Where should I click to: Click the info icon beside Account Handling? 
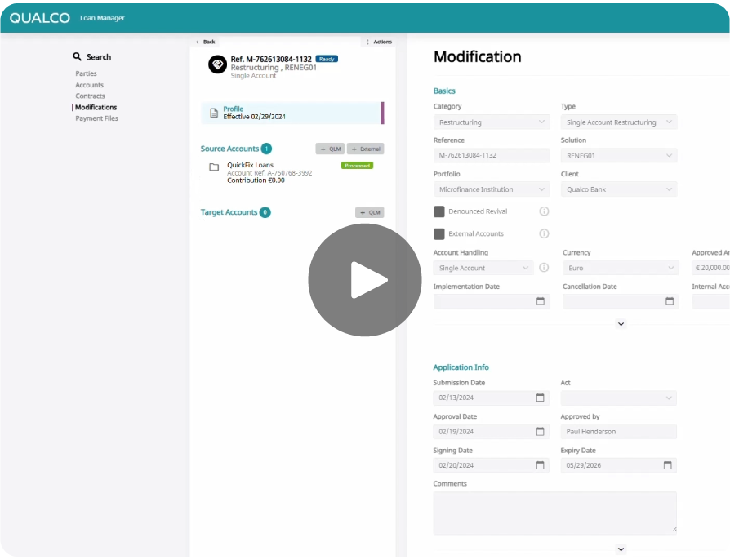pos(544,267)
